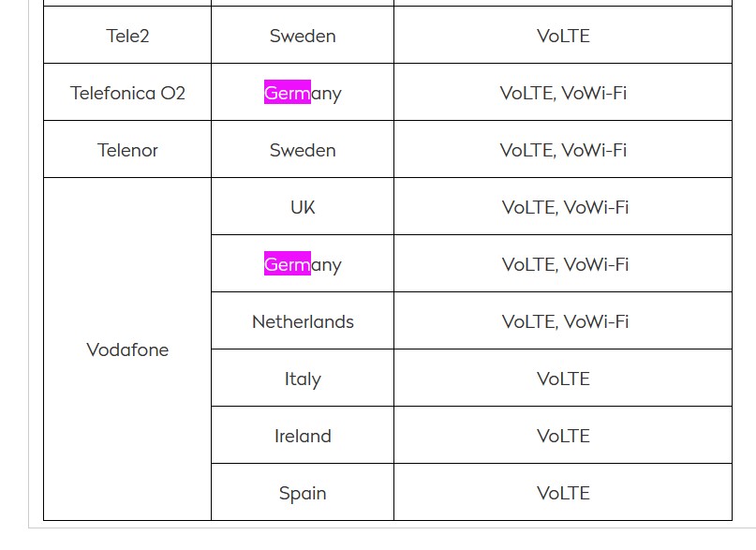Image resolution: width=756 pixels, height=550 pixels.
Task: Click the Ireland country cell
Action: [x=303, y=435]
